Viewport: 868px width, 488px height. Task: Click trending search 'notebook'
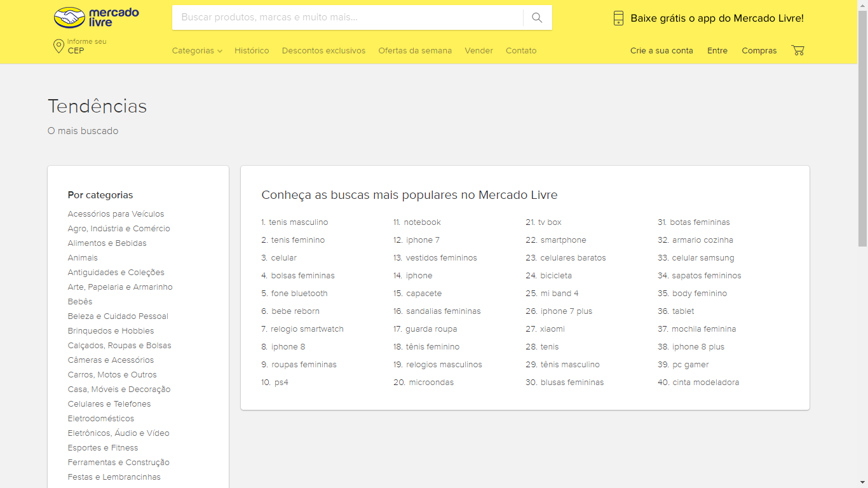[x=423, y=222]
